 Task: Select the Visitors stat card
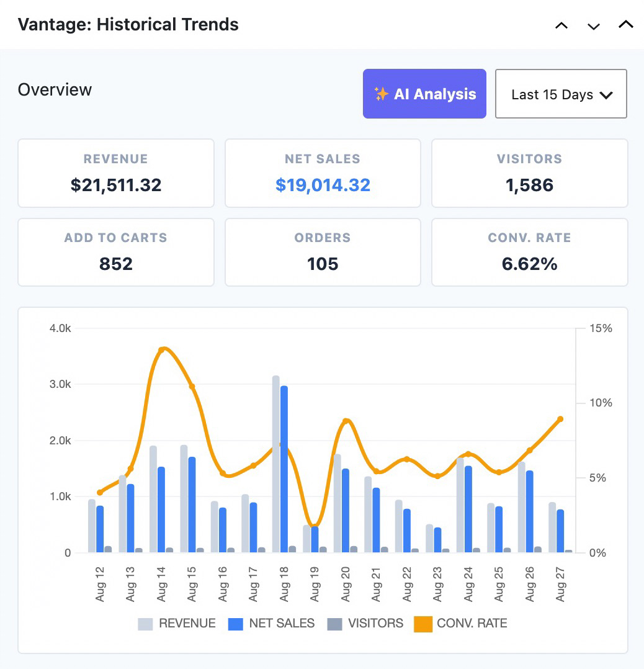point(530,173)
